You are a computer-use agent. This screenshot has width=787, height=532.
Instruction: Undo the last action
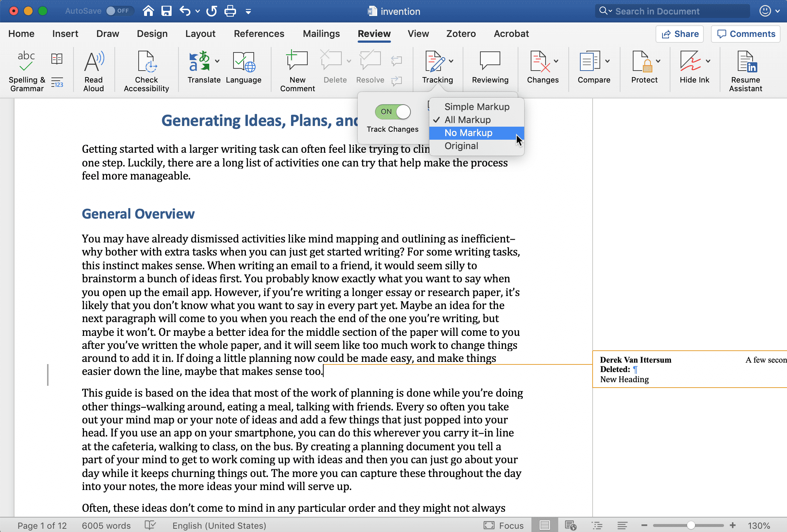(x=185, y=11)
